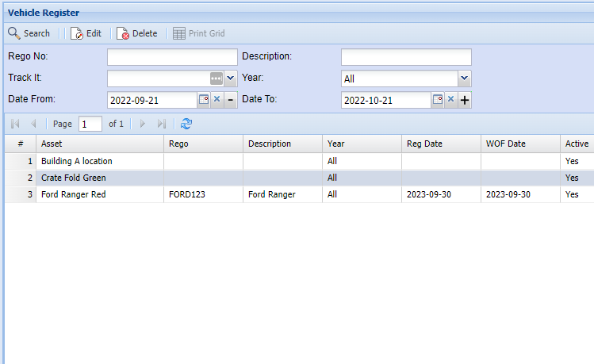Click into the Description filter field

pyautogui.click(x=406, y=57)
